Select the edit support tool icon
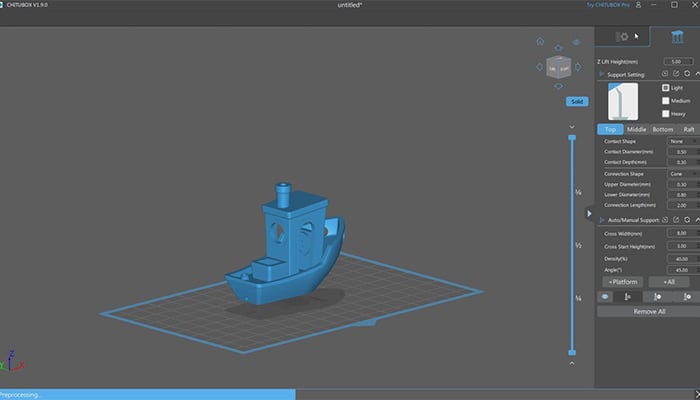Viewport: 700px width, 400px height. coord(657,296)
